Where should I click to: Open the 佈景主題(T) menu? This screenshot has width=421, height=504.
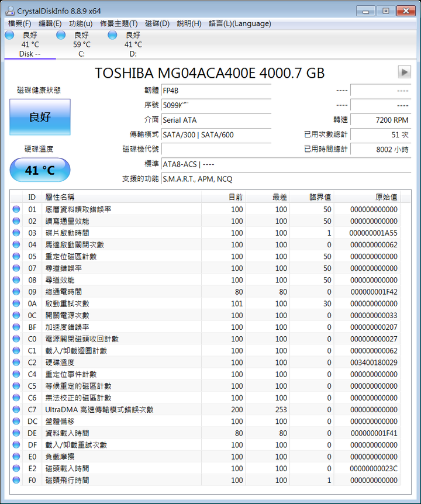(x=119, y=23)
